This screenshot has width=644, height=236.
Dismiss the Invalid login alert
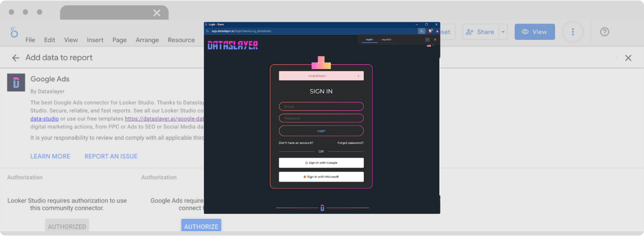coord(358,76)
